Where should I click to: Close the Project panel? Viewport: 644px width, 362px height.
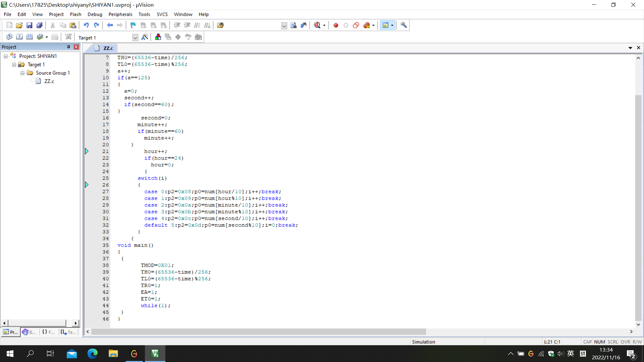[x=76, y=47]
